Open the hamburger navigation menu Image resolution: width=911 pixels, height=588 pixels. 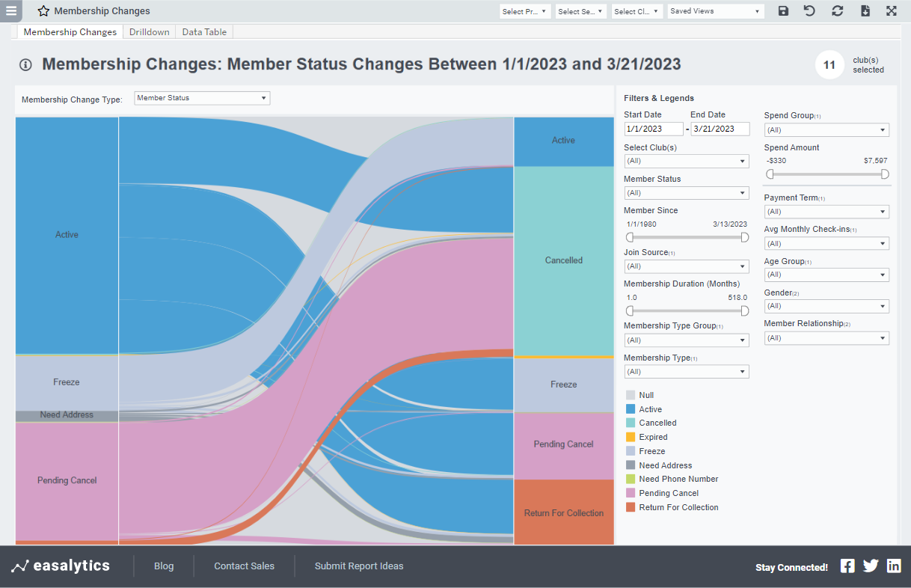tap(12, 10)
